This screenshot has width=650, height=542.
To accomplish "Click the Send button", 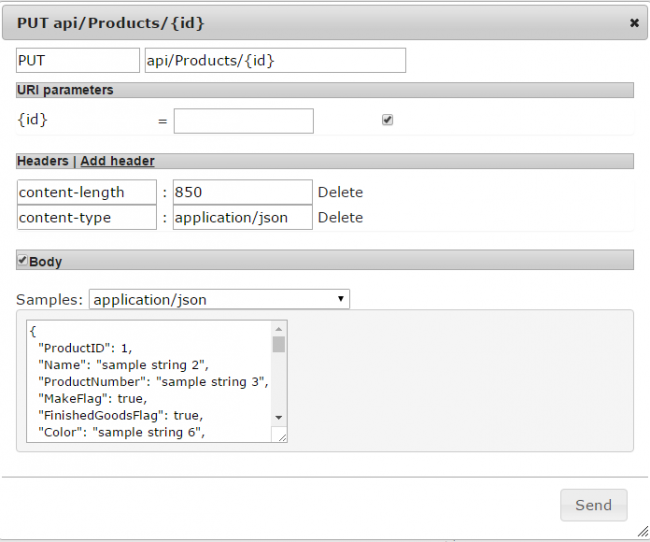I will [594, 505].
